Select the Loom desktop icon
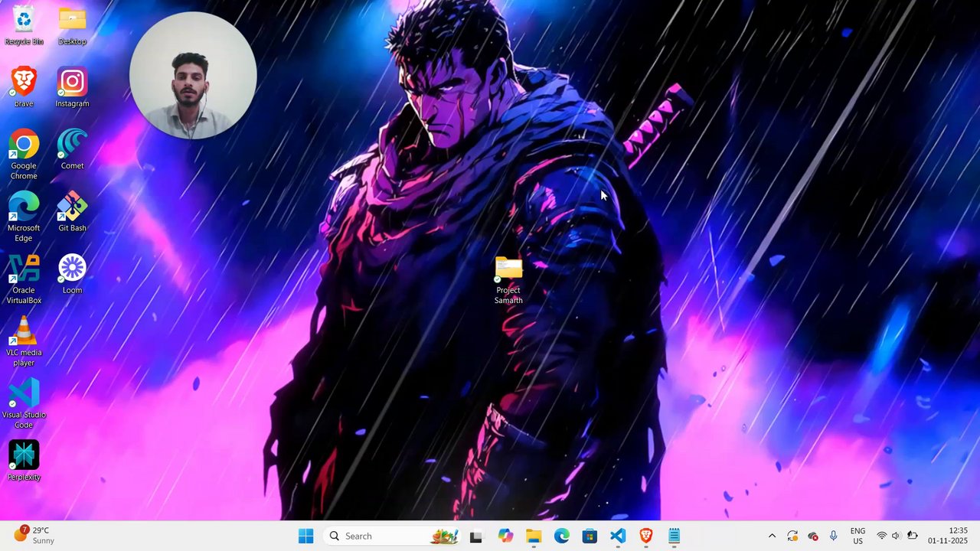980x551 pixels. 72,274
